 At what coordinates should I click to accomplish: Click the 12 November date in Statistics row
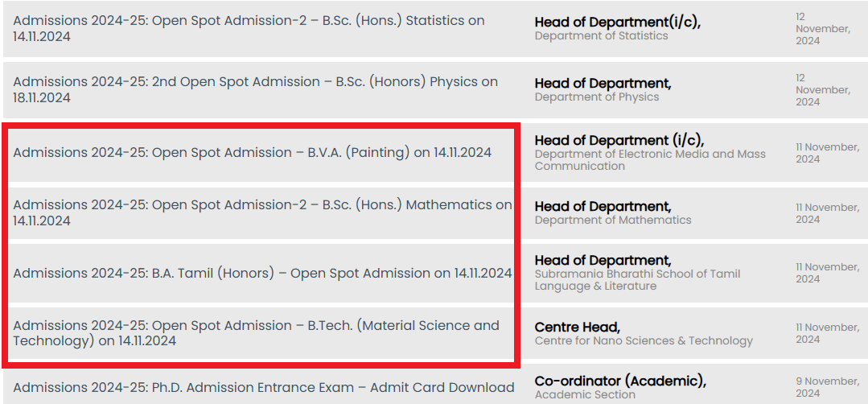[x=822, y=28]
